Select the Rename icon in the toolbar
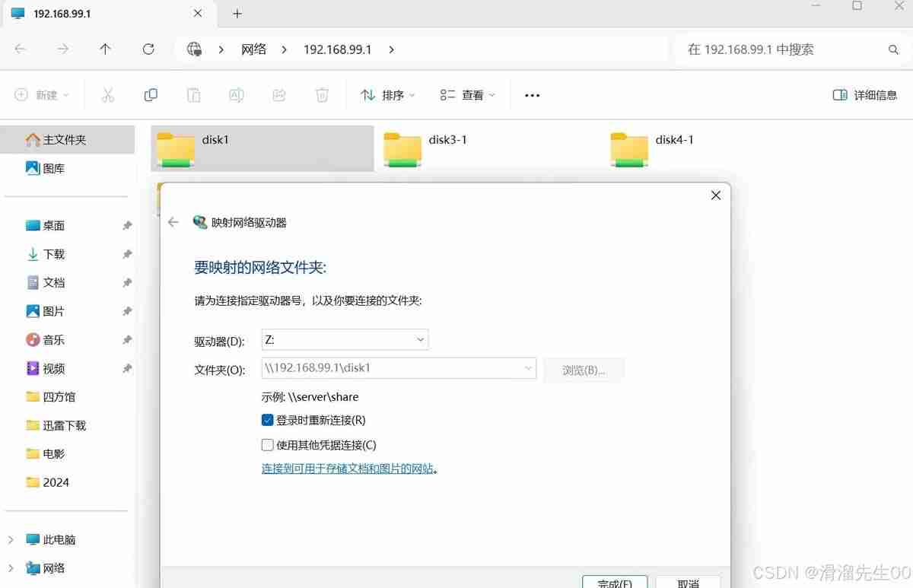The width and height of the screenshot is (913, 588). coord(236,94)
